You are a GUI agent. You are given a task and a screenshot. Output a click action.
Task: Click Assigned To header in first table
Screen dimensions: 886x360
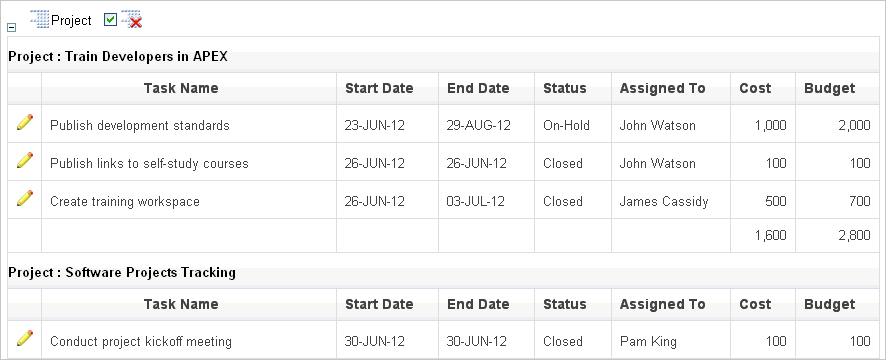pos(662,88)
